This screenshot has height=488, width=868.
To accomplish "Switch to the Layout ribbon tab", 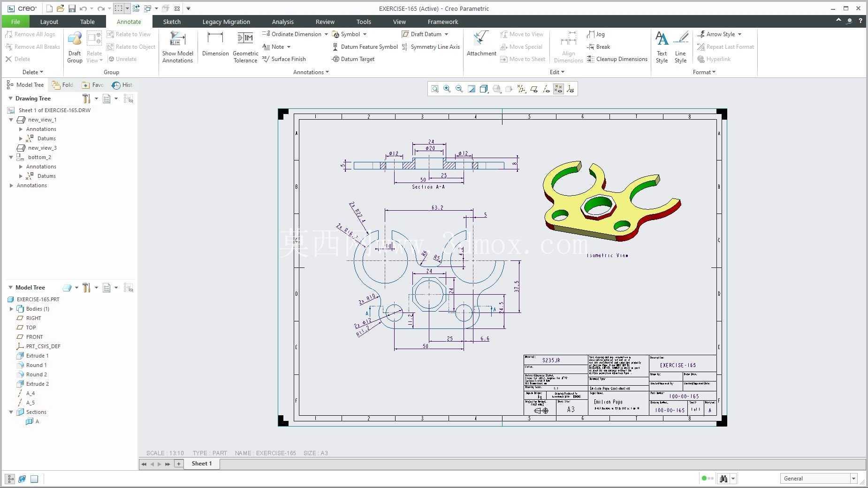I will (49, 22).
